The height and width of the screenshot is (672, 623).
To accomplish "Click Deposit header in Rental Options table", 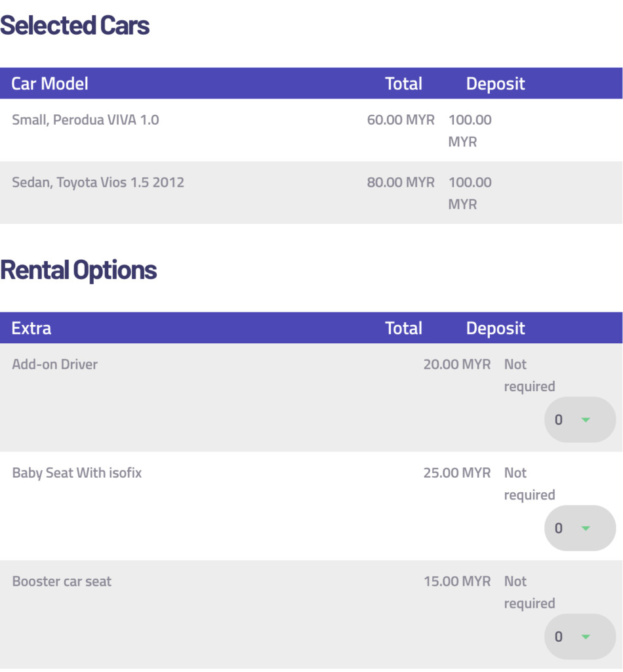I will (495, 328).
